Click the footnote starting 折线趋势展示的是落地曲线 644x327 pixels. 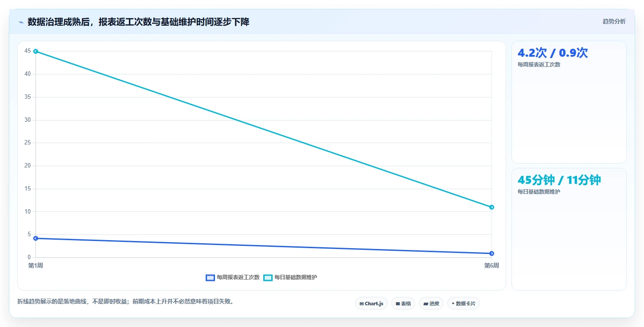tap(125, 302)
